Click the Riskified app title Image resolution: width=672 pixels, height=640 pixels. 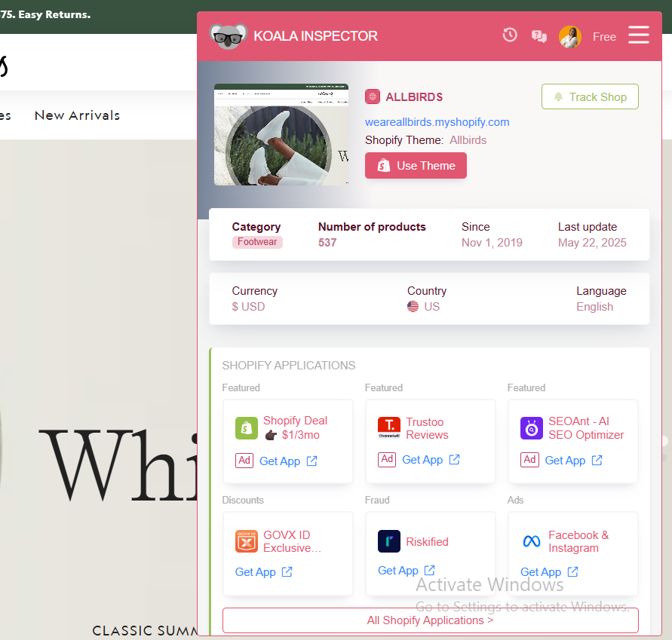[427, 542]
